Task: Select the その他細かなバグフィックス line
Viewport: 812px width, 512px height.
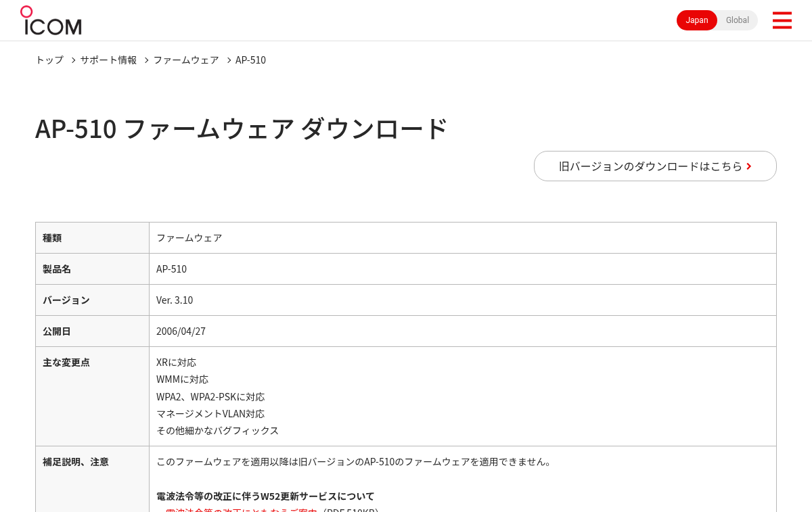Action: tap(217, 430)
